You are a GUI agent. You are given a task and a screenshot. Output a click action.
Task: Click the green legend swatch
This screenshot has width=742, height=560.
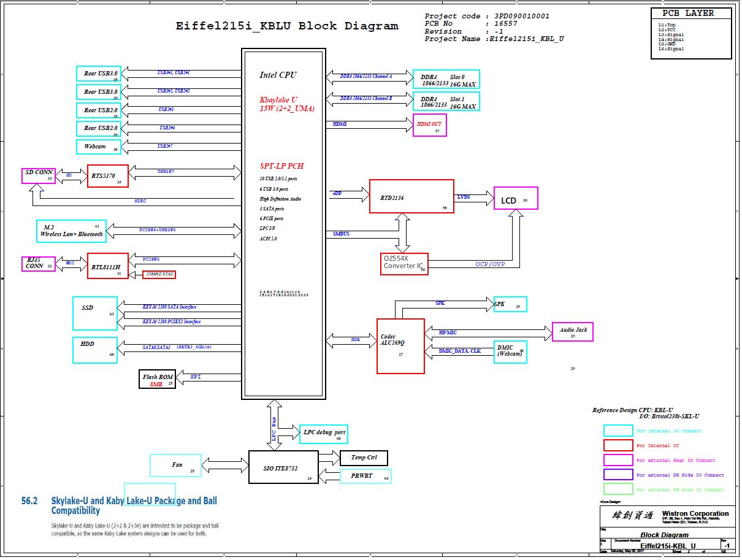click(x=618, y=489)
